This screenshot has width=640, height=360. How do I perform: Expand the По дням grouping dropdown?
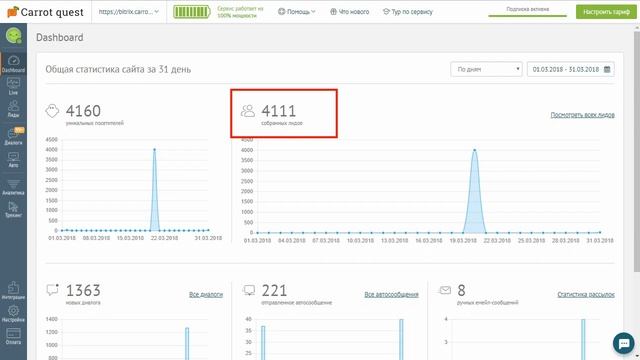pos(486,69)
